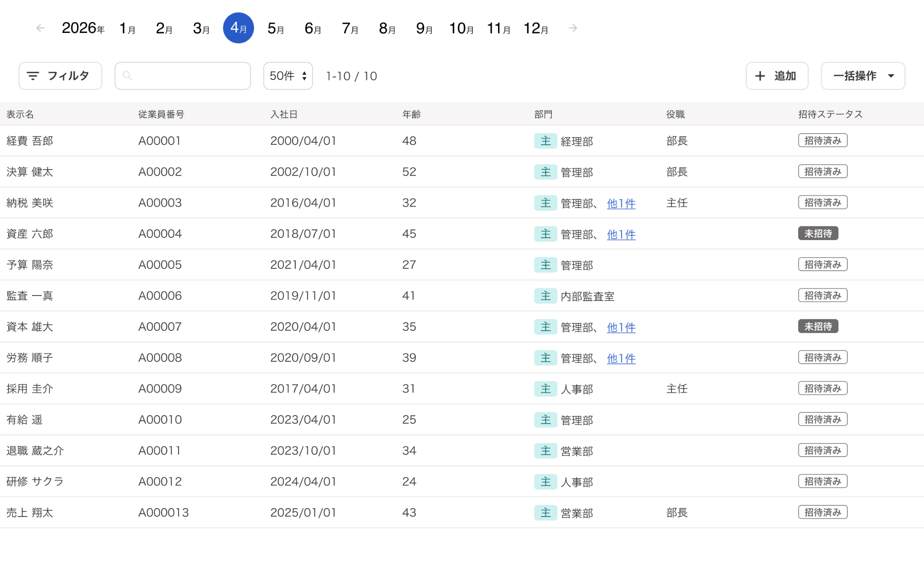Click the 招待ステータス column header
This screenshot has width=924, height=573.
(830, 114)
